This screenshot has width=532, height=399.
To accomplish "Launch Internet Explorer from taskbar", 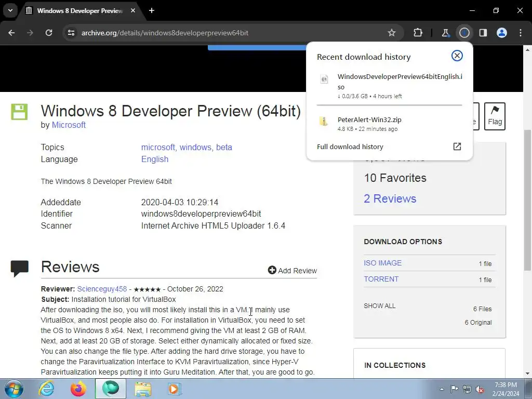I will (x=46, y=389).
